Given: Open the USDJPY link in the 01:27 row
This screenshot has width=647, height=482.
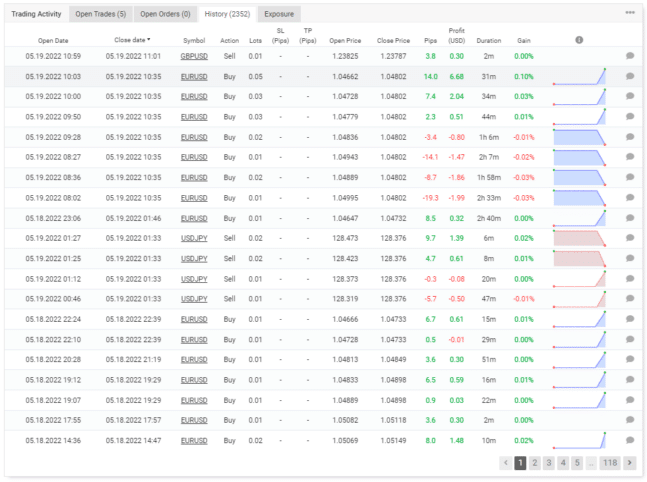Looking at the screenshot, I should [194, 238].
